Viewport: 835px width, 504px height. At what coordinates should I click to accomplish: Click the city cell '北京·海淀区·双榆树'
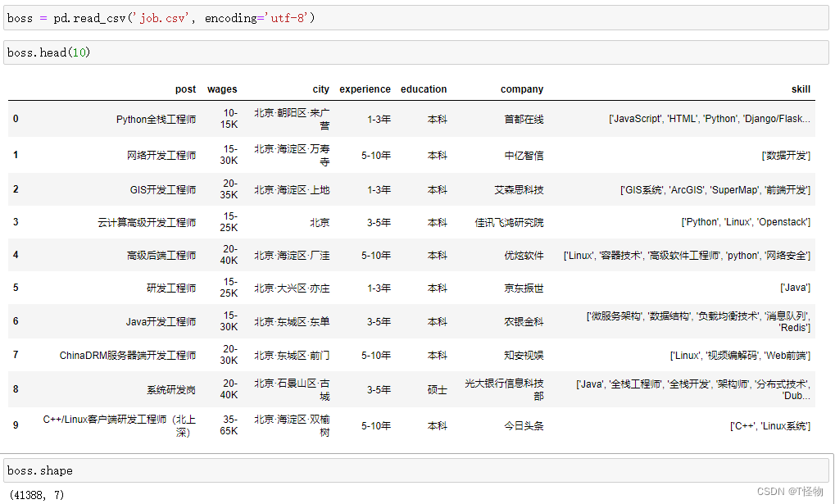click(x=292, y=425)
